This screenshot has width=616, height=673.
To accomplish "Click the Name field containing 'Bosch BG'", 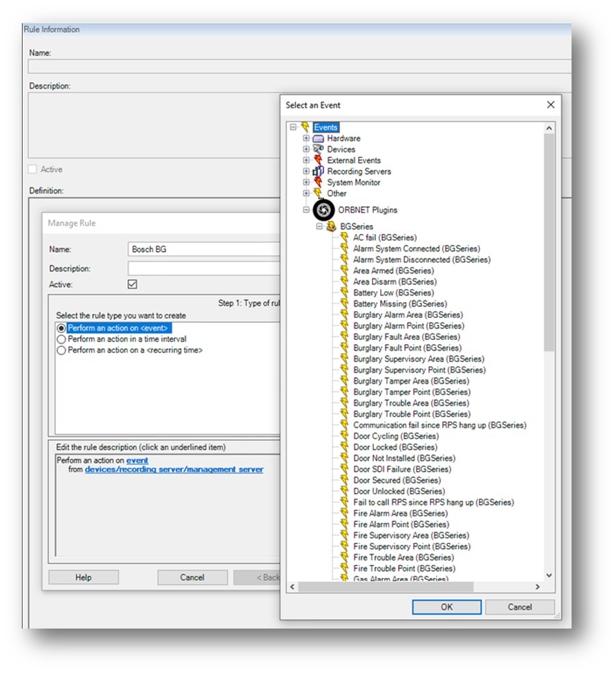I will point(204,250).
